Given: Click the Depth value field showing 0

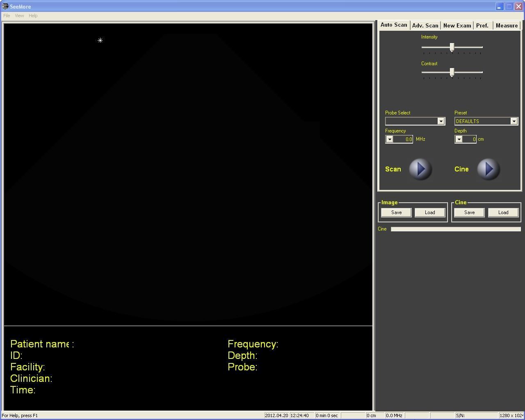Looking at the screenshot, I should 470,139.
